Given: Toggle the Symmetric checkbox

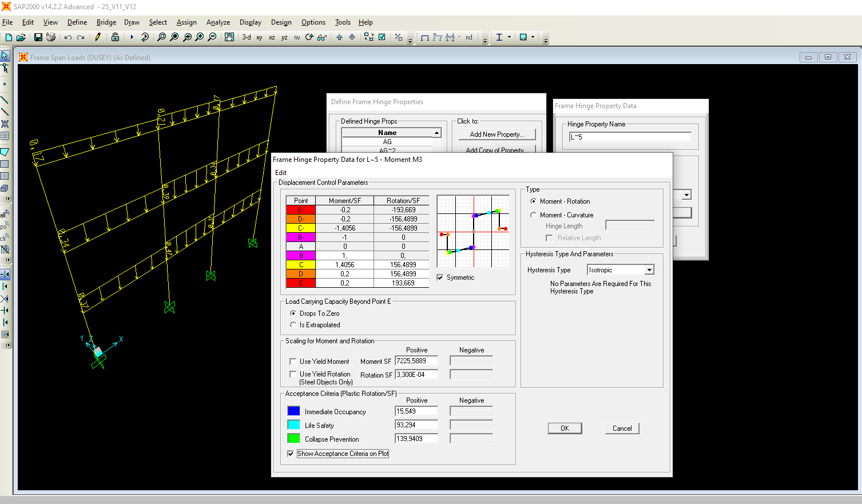Looking at the screenshot, I should 440,277.
